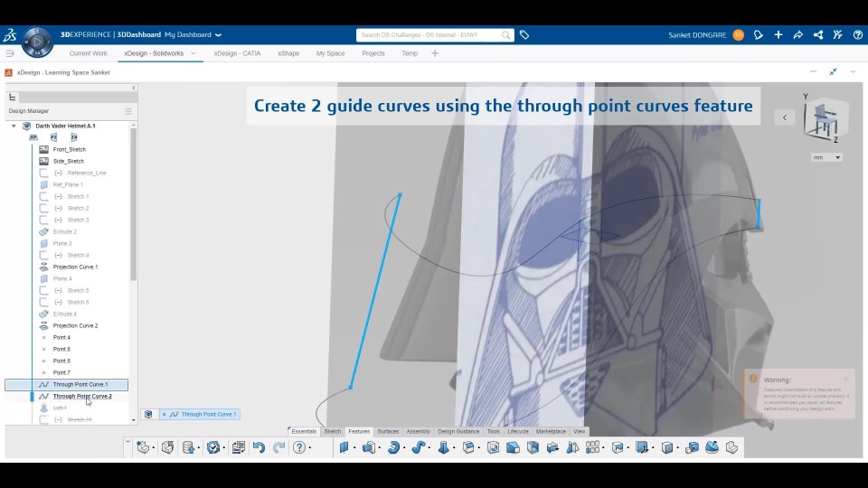The width and height of the screenshot is (868, 488).
Task: Select the Revolve feature tool
Action: click(x=393, y=447)
